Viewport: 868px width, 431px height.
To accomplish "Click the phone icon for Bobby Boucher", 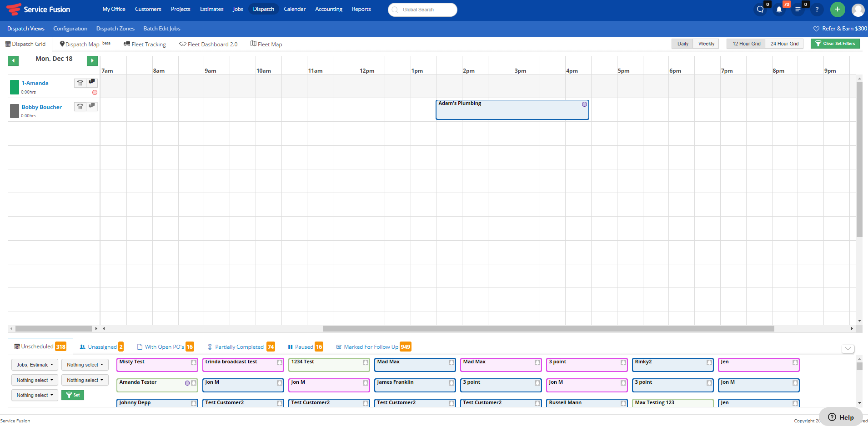I will click(80, 106).
